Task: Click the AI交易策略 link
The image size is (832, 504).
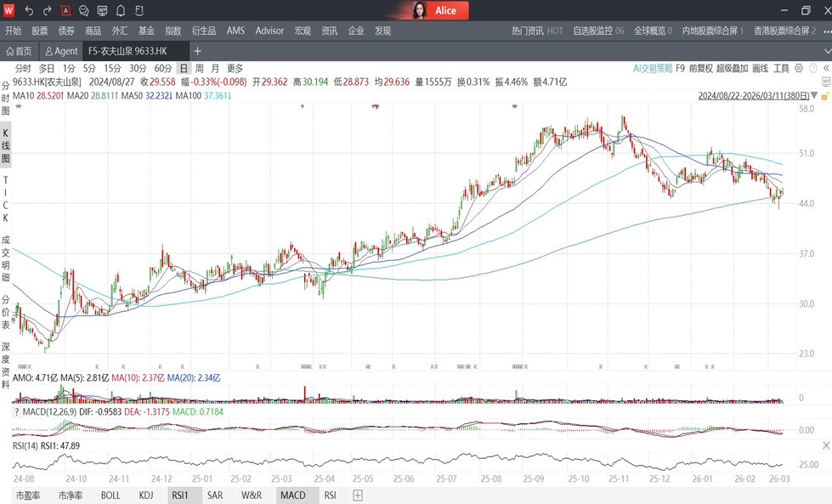Action: [652, 68]
